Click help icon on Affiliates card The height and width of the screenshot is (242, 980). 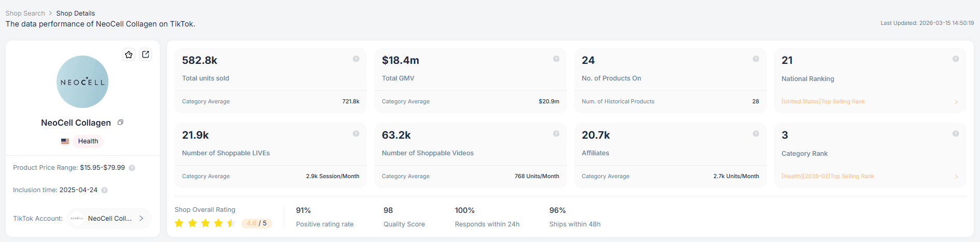coord(756,134)
